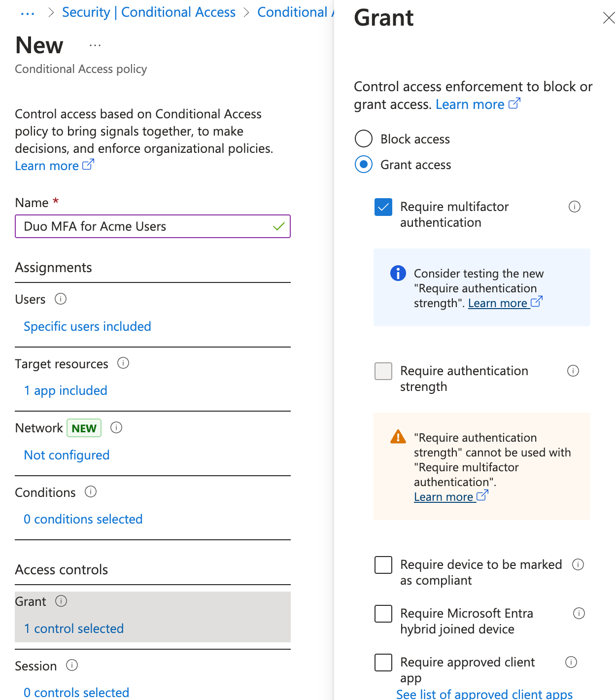Click info icon next to Conditions

point(91,491)
